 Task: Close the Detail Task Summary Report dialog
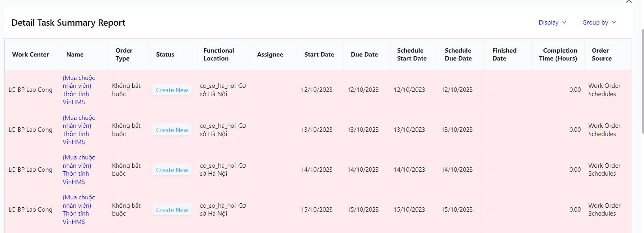[x=629, y=2]
